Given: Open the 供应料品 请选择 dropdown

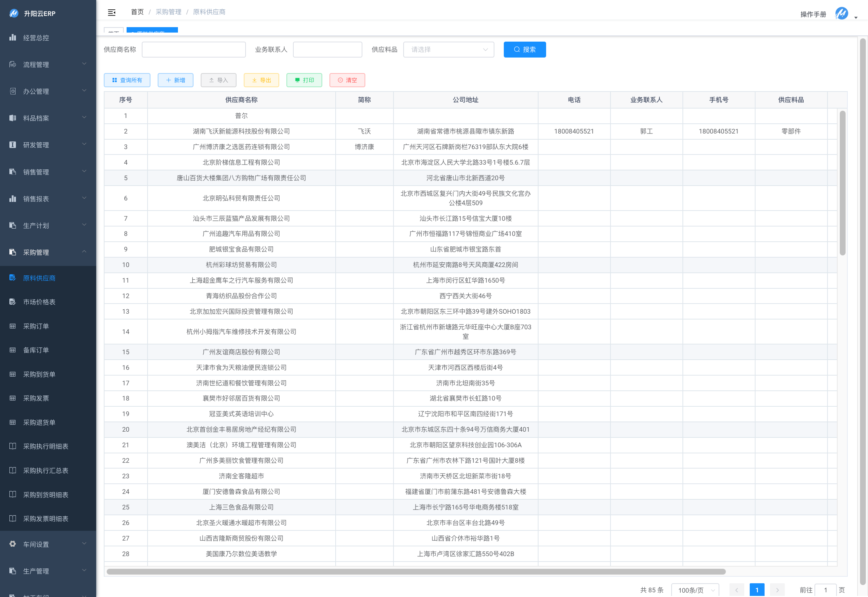Looking at the screenshot, I should 448,49.
